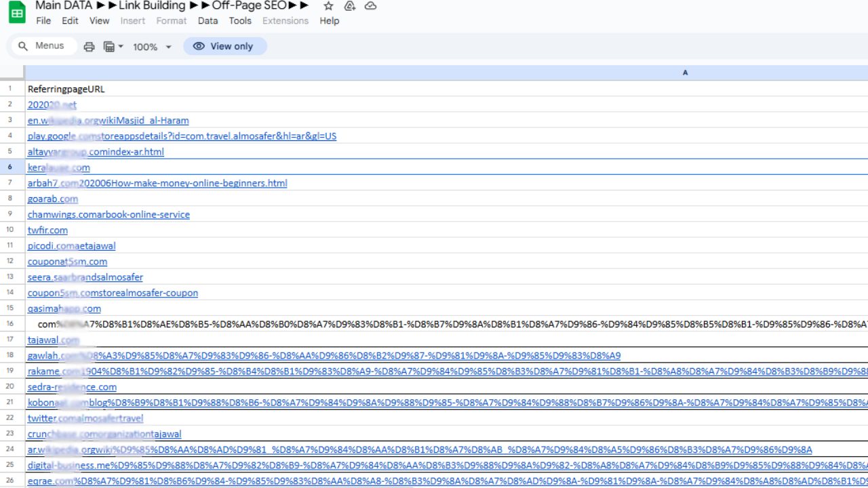Open the File menu
The width and height of the screenshot is (868, 488).
(43, 21)
